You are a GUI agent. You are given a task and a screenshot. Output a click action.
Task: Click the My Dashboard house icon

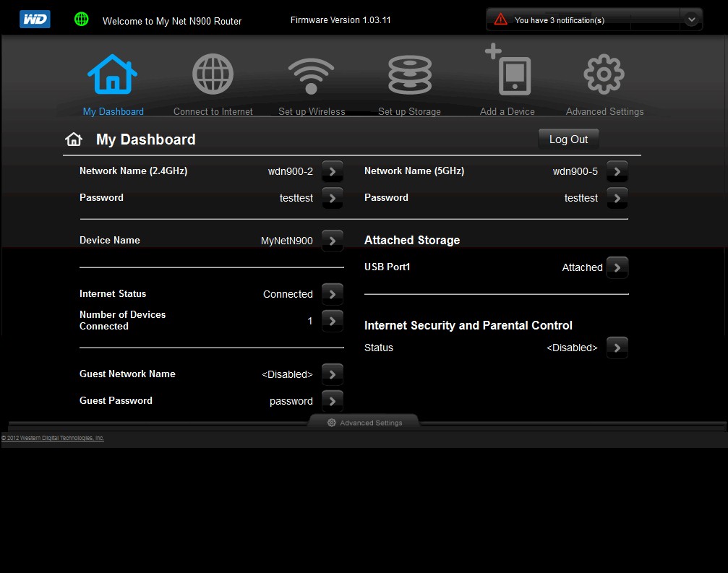(x=112, y=74)
